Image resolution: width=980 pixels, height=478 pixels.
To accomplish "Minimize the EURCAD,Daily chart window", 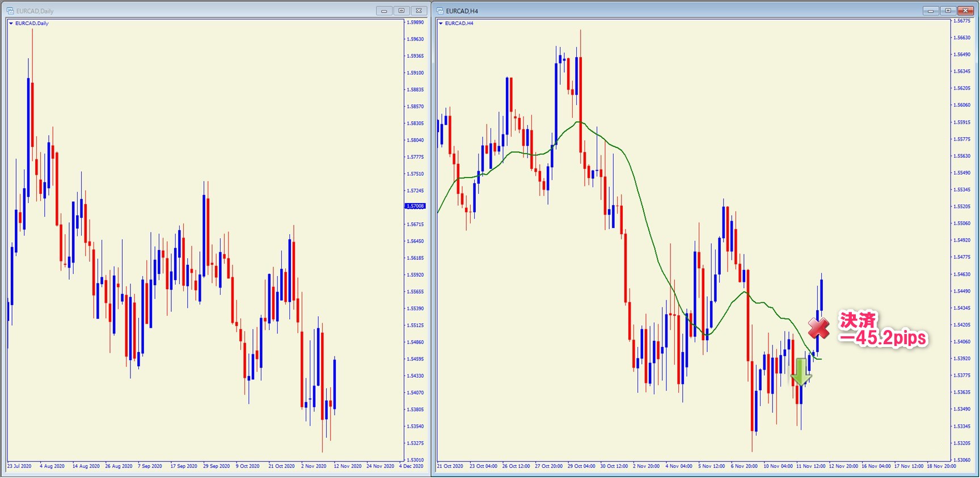I will pyautogui.click(x=384, y=11).
